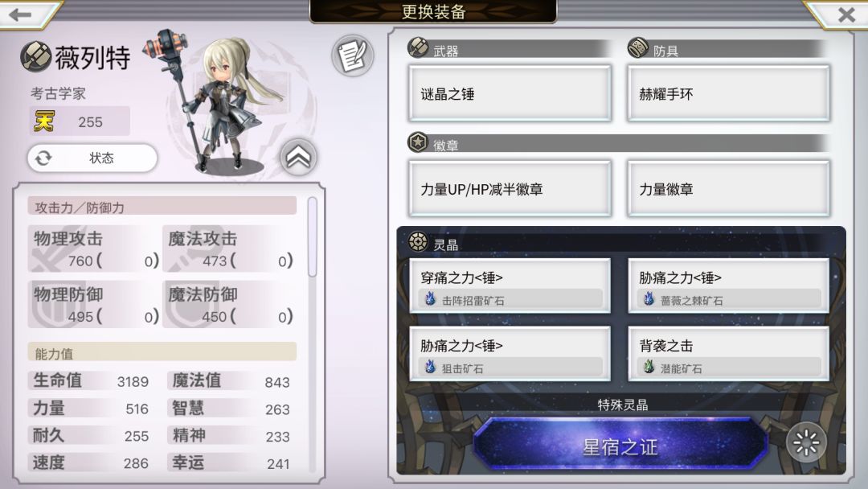The height and width of the screenshot is (489, 868).
Task: Go back using the top-left arrow
Action: (x=23, y=14)
